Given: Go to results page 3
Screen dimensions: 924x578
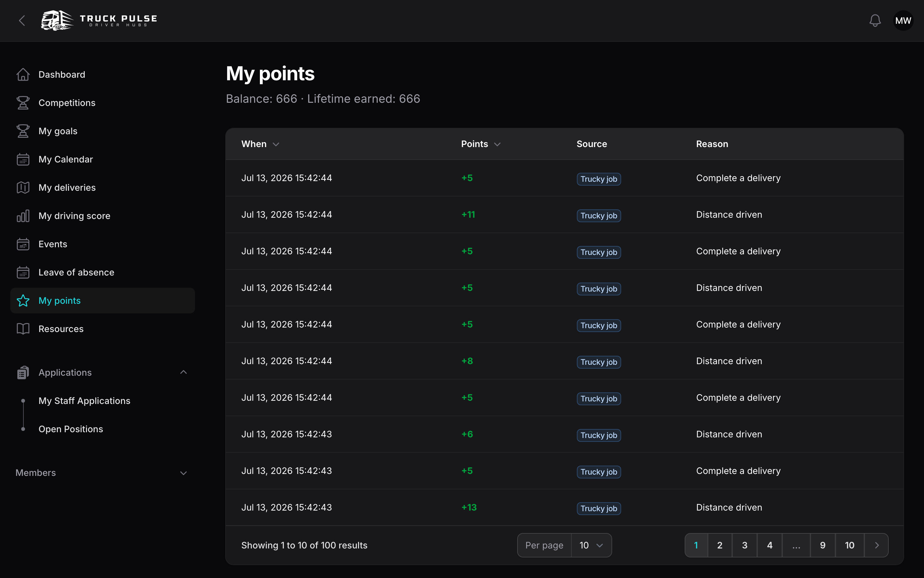Looking at the screenshot, I should pos(745,545).
